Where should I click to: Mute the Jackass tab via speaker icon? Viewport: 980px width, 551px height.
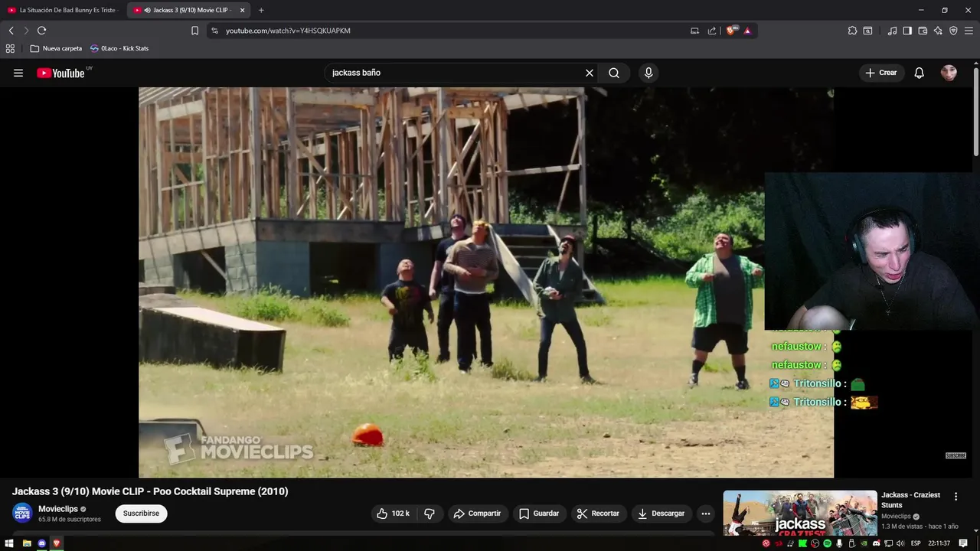point(147,10)
